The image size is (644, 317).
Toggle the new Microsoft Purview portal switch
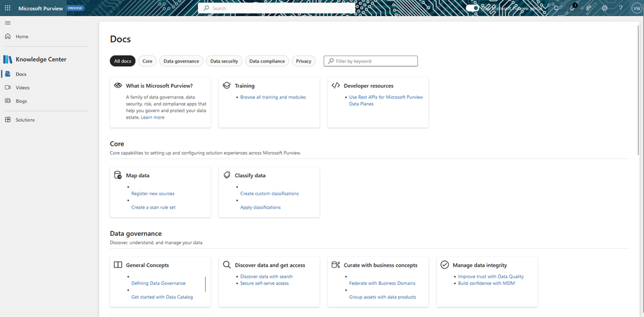click(x=473, y=8)
